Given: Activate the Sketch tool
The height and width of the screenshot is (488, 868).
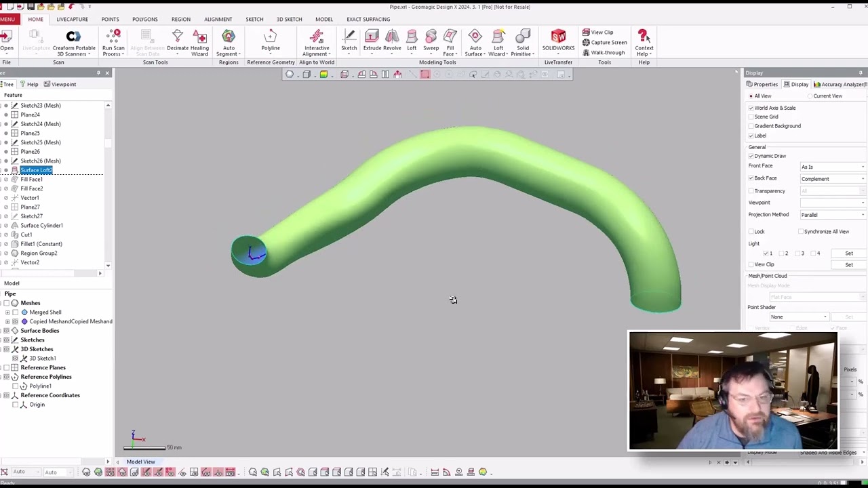Looking at the screenshot, I should pos(349,41).
